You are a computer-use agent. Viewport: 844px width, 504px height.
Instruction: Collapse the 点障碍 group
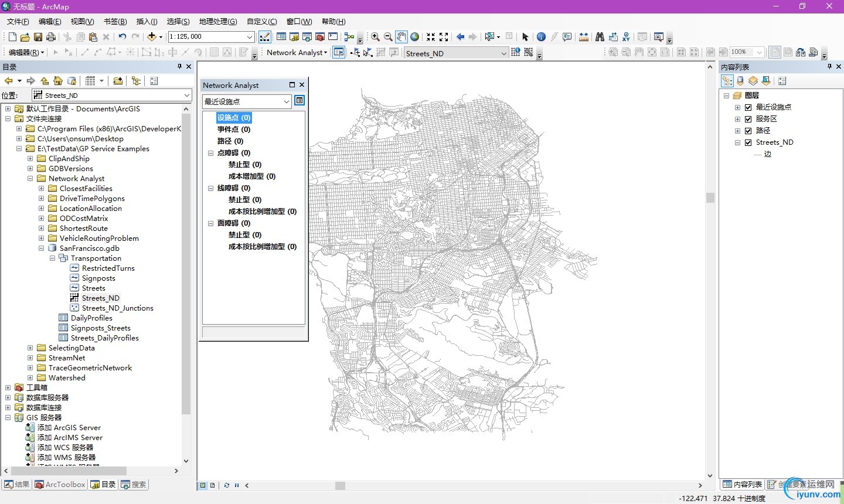pos(211,153)
